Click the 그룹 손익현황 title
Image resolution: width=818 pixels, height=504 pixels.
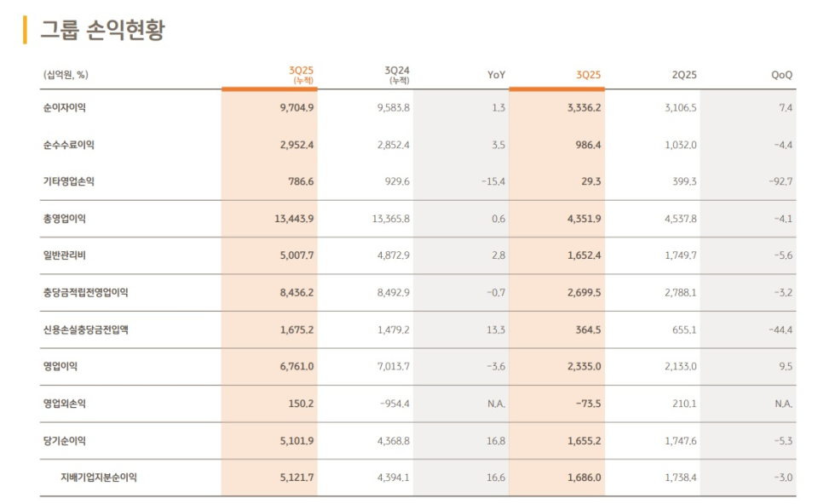103,30
